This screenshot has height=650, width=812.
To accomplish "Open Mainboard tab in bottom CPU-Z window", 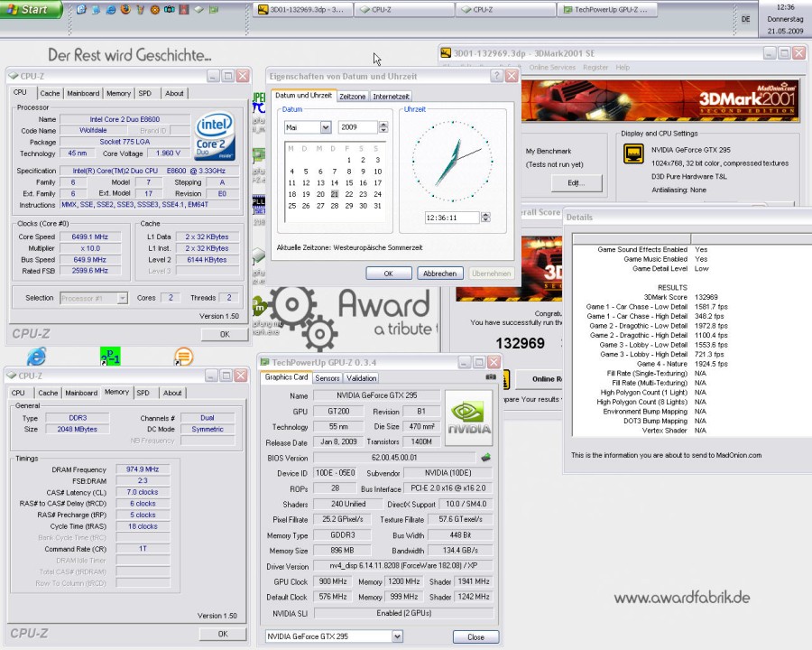I will [81, 393].
